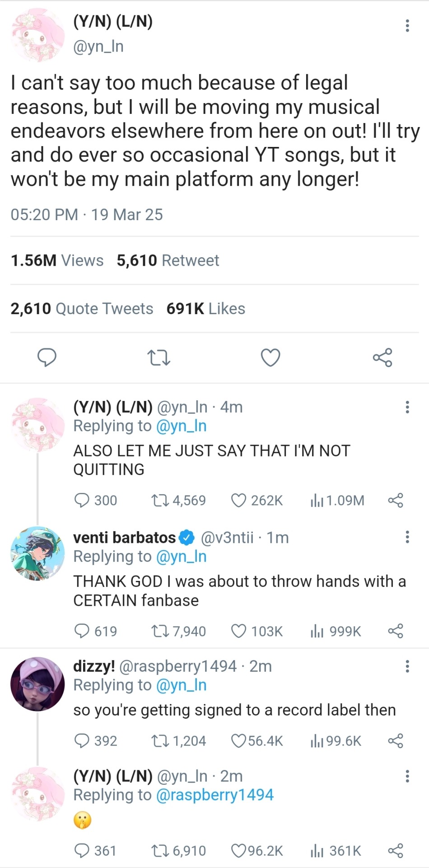Share the shushing emoji reply tweet
The height and width of the screenshot is (868, 429).
coord(396,851)
